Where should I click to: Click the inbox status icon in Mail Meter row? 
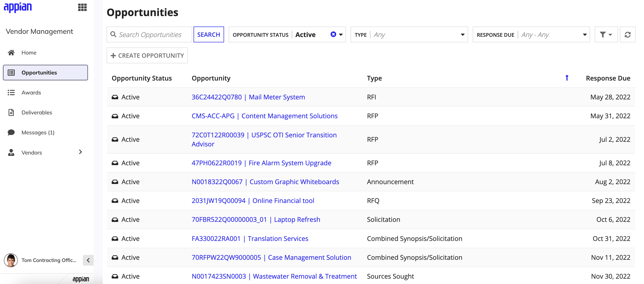pos(115,97)
